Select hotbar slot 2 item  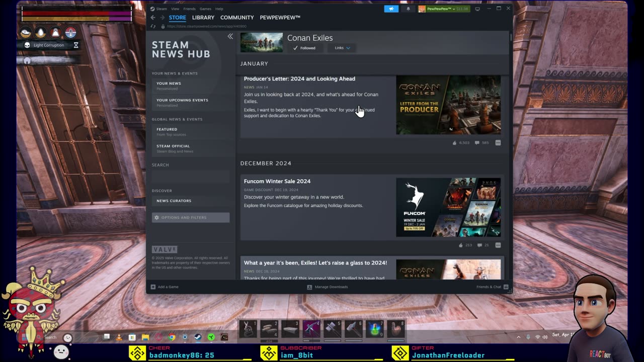pyautogui.click(x=269, y=329)
